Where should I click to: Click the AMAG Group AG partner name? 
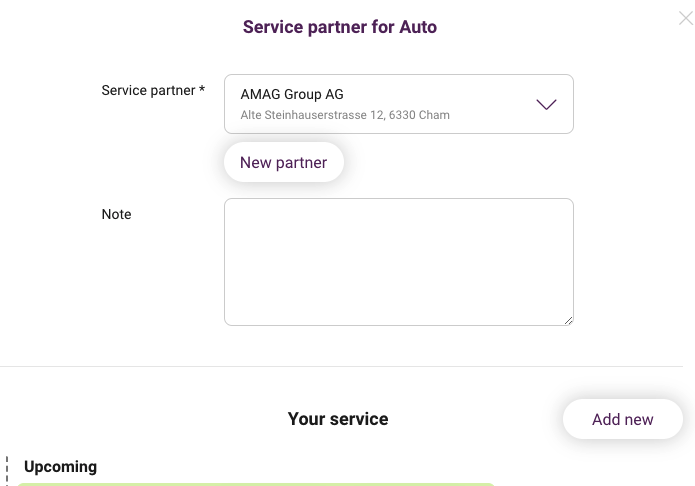click(292, 94)
